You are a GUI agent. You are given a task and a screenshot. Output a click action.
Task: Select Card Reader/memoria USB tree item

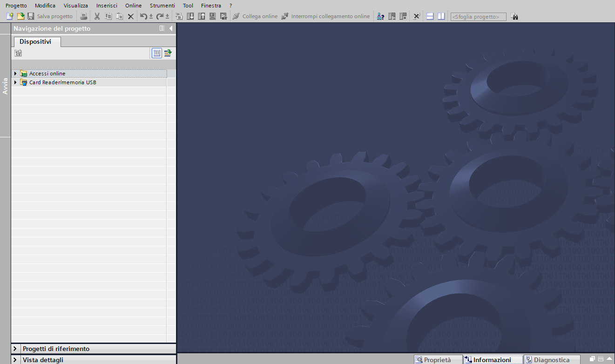(x=62, y=82)
